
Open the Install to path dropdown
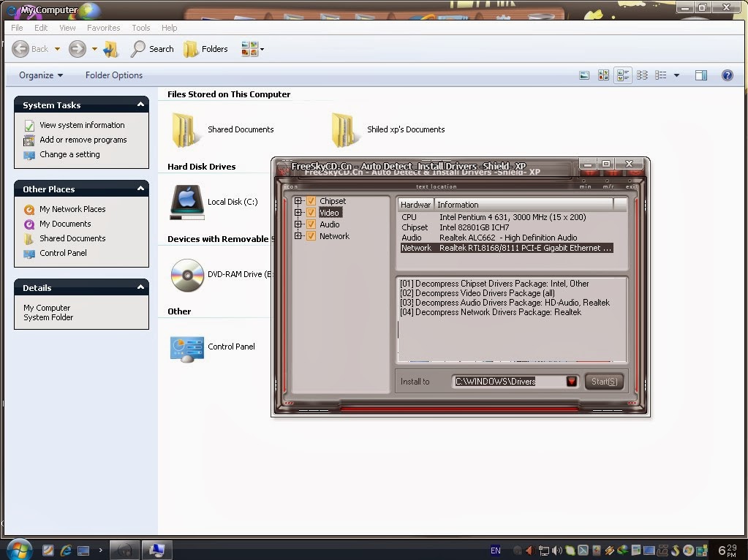tap(572, 381)
